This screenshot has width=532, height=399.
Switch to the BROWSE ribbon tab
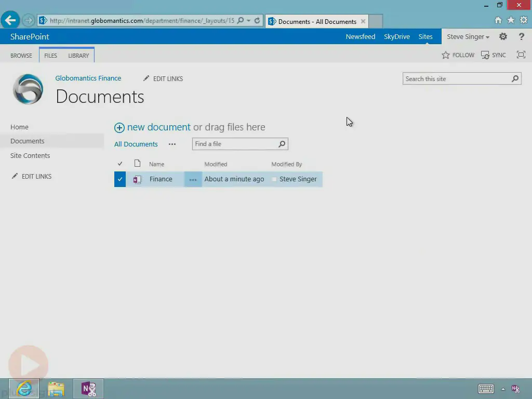(x=21, y=55)
